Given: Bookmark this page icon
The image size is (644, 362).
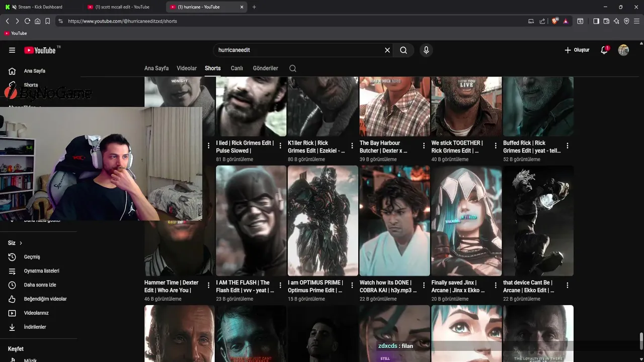Looking at the screenshot, I should tap(47, 21).
